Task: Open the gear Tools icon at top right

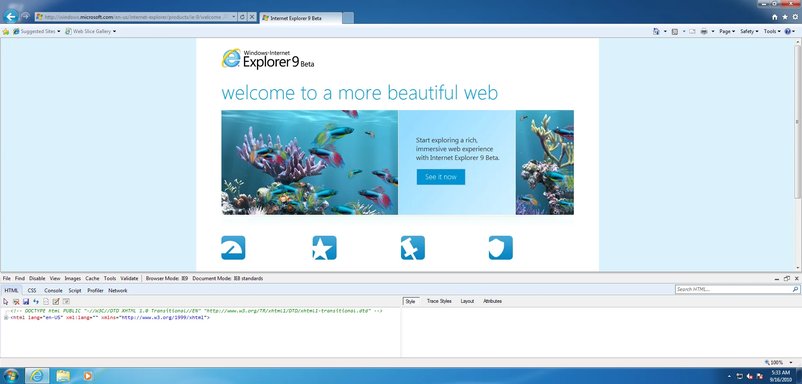Action: coord(794,17)
